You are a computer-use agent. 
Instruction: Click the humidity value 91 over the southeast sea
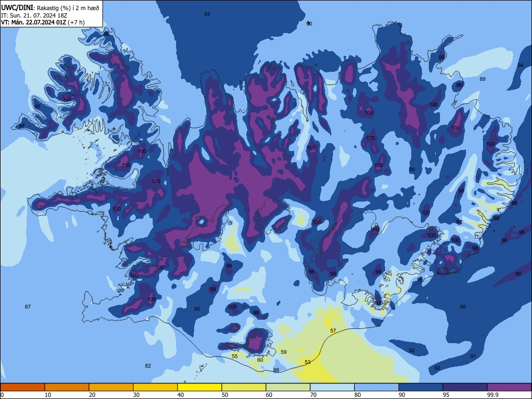point(473,356)
